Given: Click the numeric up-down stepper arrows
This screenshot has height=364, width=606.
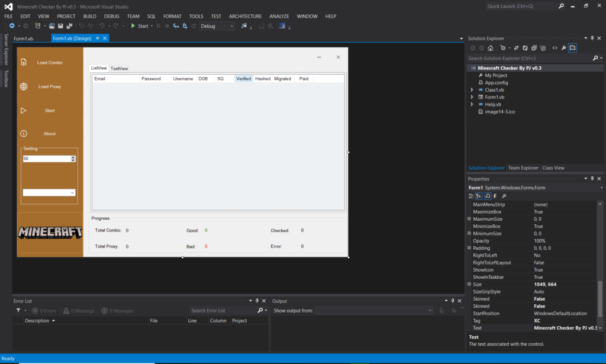Looking at the screenshot, I should 73,159.
